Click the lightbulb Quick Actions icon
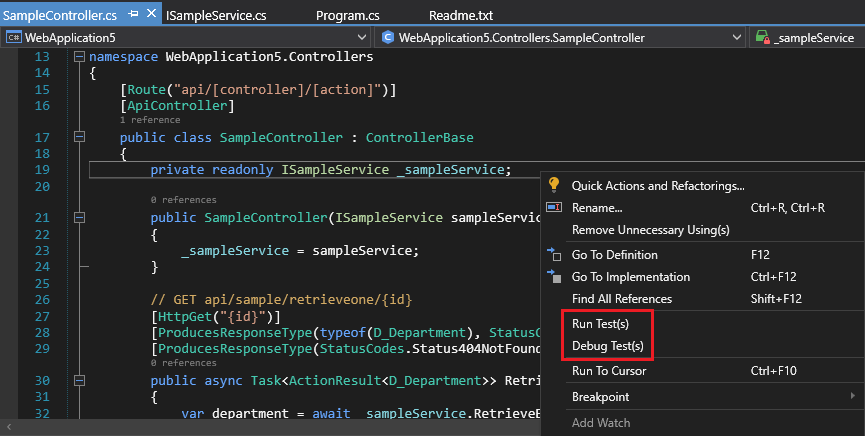The height and width of the screenshot is (436, 865). pos(554,185)
